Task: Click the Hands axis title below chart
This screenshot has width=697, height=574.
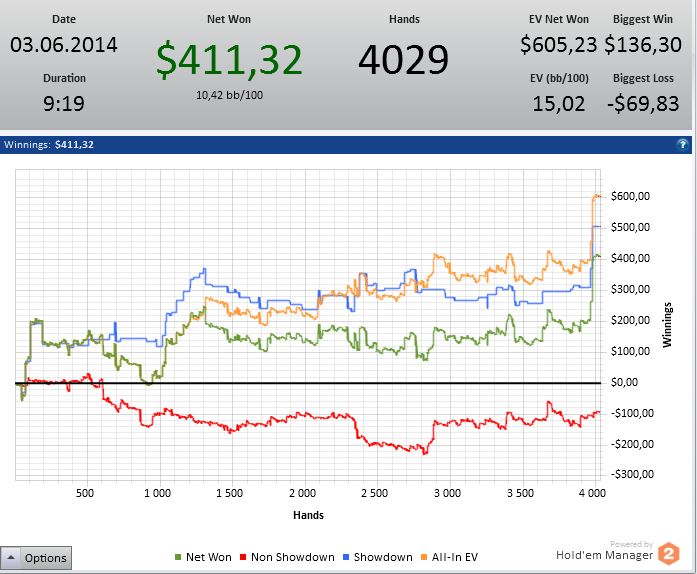Action: point(308,515)
